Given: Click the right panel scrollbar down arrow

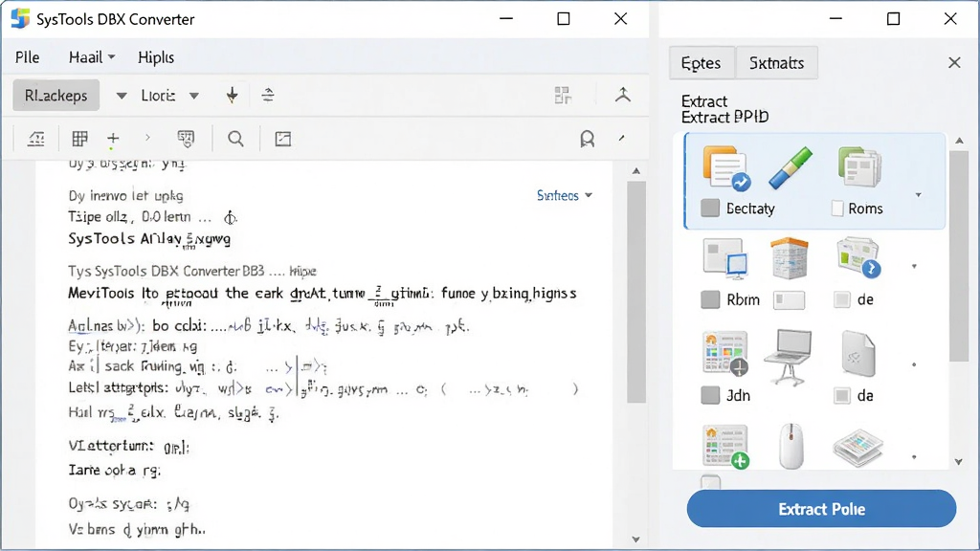Looking at the screenshot, I should tap(959, 462).
